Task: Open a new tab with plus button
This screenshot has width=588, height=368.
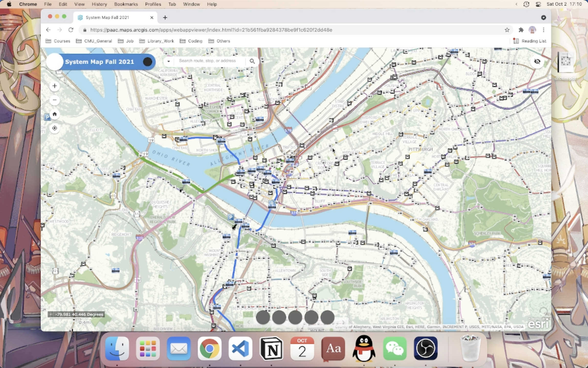Action: tap(165, 17)
